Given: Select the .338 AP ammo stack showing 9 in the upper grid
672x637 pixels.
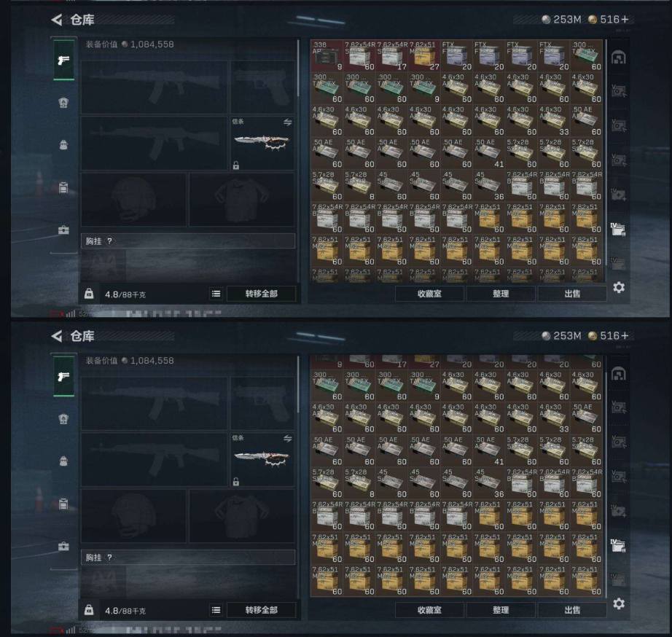Looking at the screenshot, I should (x=327, y=55).
